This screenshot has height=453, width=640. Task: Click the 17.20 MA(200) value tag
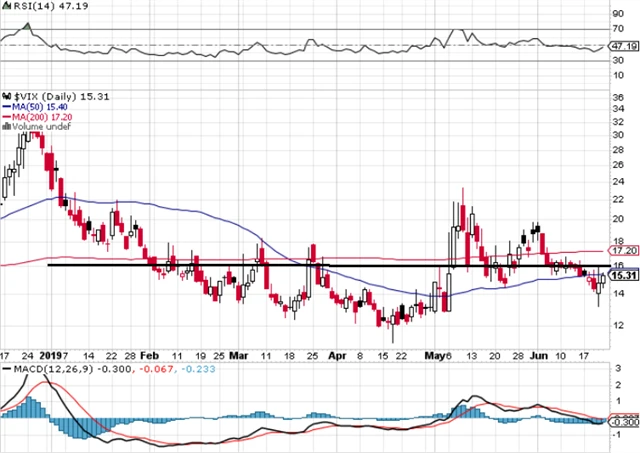point(623,253)
